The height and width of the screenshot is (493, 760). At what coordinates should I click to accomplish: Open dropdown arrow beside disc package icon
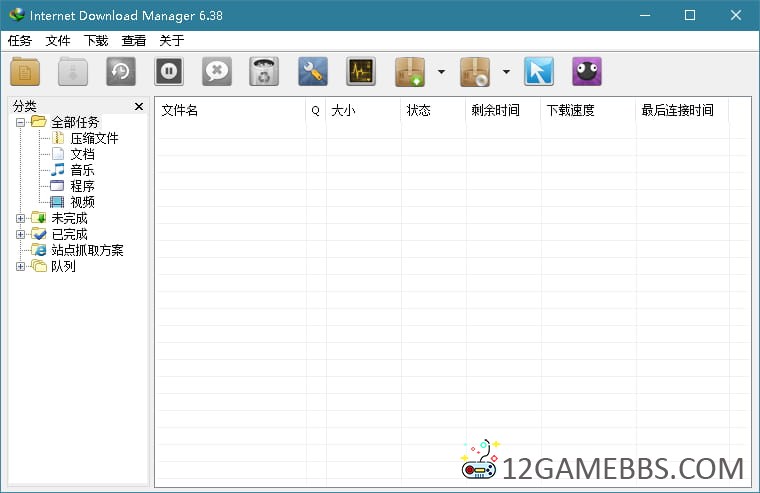click(x=506, y=72)
